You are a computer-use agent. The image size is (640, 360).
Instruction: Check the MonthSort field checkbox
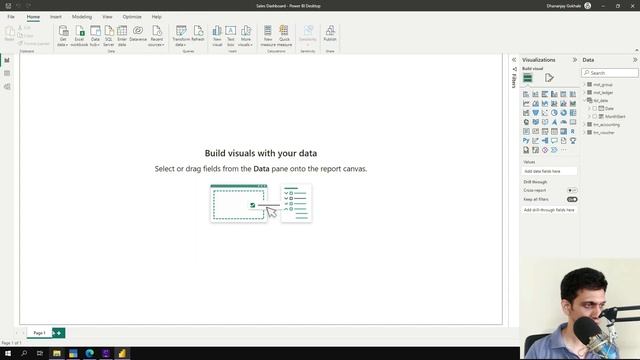[595, 117]
